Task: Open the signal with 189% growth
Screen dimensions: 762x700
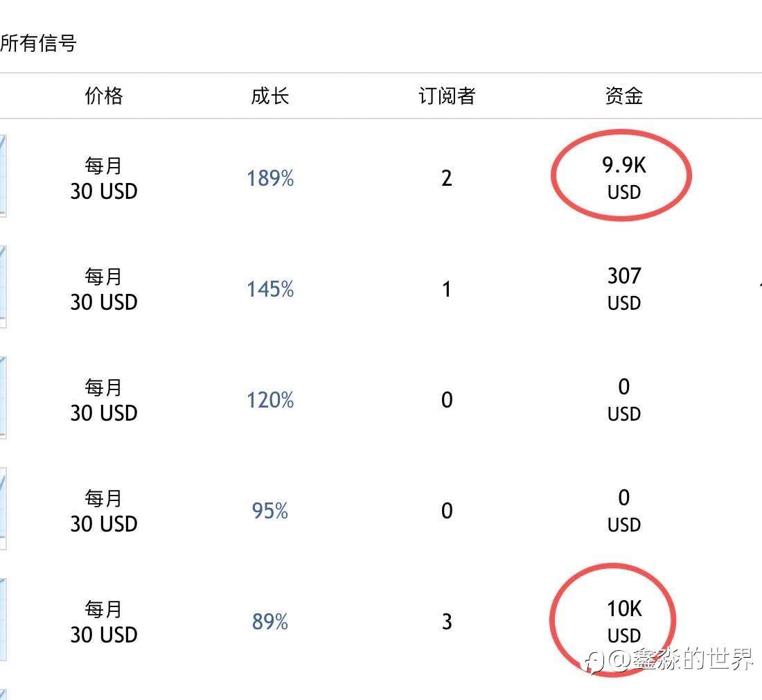Action: click(x=270, y=178)
